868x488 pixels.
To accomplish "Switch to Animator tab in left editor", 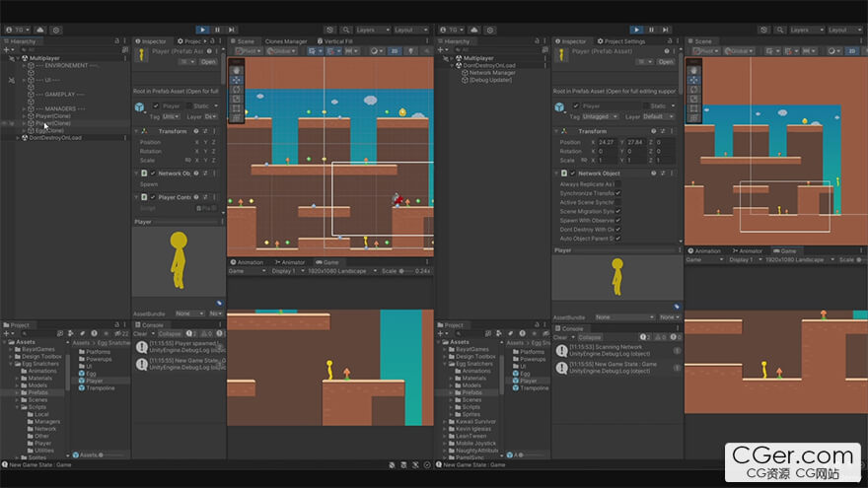I will click(x=290, y=262).
